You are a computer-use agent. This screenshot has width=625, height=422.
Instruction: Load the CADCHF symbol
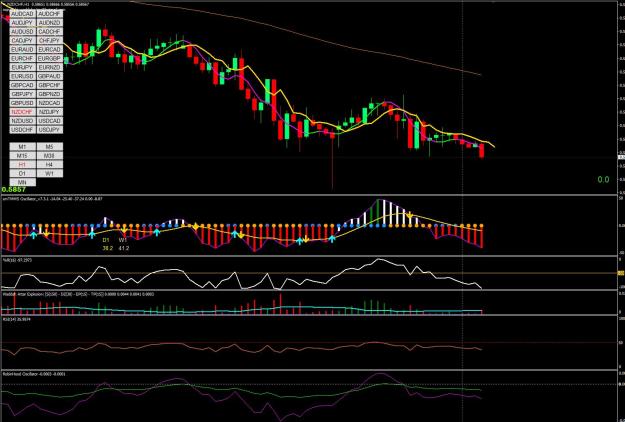(x=49, y=31)
